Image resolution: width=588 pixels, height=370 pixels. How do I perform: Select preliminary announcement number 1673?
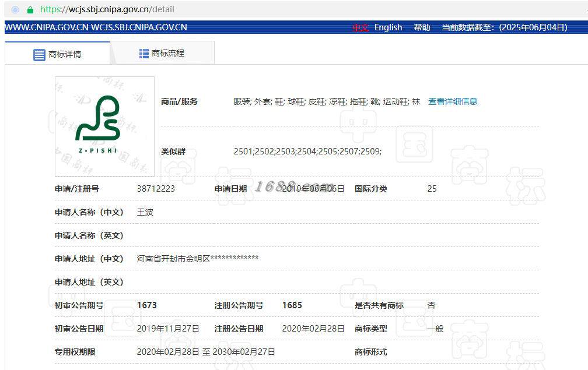(147, 305)
